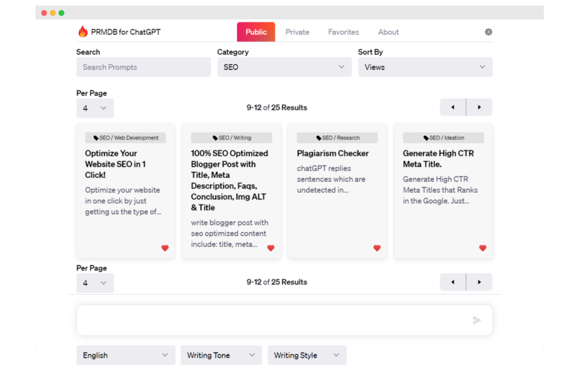This screenshot has height=368, width=588.
Task: Go to previous page using bottom left arrow
Action: tap(453, 282)
